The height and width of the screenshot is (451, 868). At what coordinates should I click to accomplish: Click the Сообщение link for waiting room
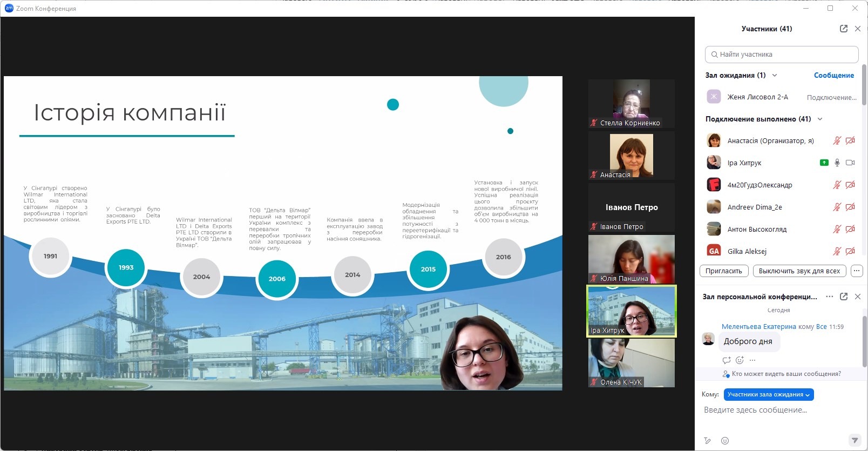(x=834, y=76)
